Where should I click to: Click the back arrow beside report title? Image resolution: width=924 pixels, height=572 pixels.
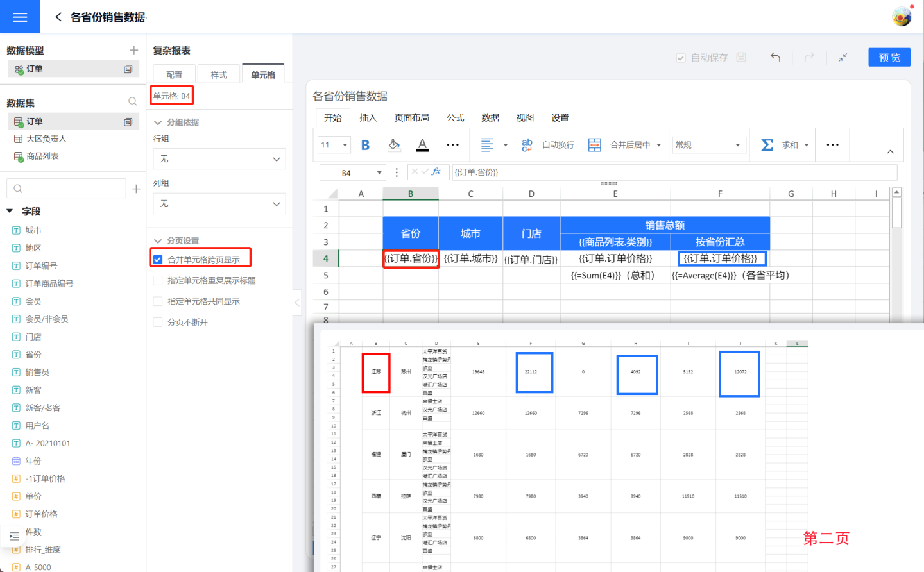58,17
